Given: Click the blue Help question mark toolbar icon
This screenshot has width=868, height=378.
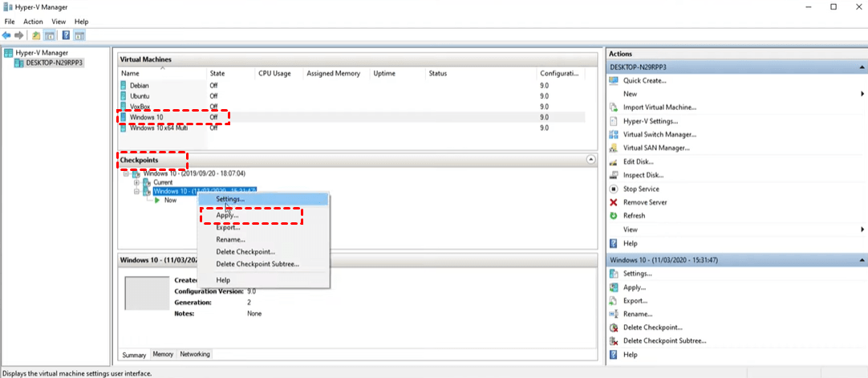Looking at the screenshot, I should point(66,35).
